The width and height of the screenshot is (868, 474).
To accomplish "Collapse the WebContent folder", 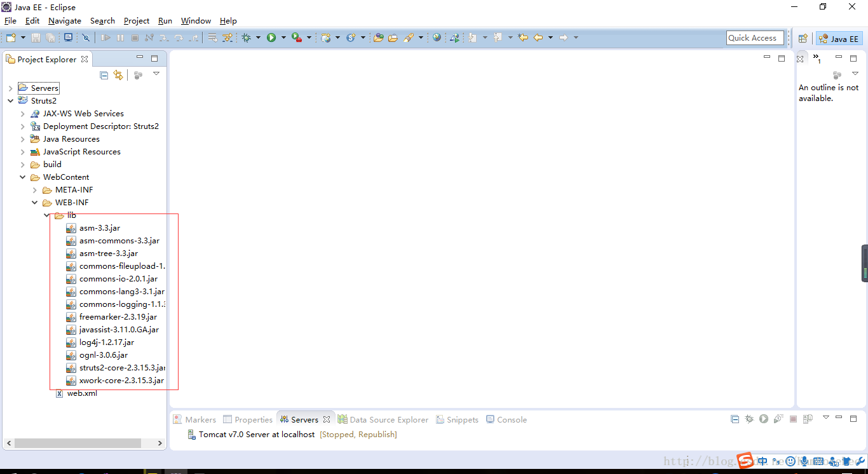I will click(23, 177).
